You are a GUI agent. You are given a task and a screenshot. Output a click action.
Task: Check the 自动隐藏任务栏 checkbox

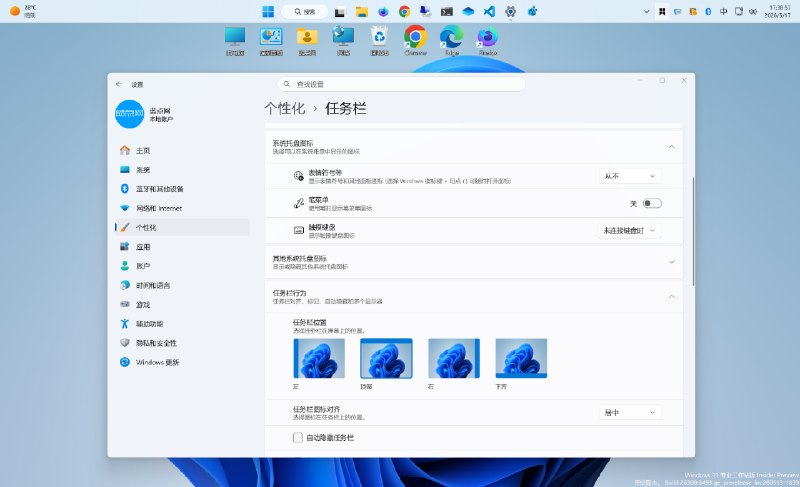(x=298, y=438)
